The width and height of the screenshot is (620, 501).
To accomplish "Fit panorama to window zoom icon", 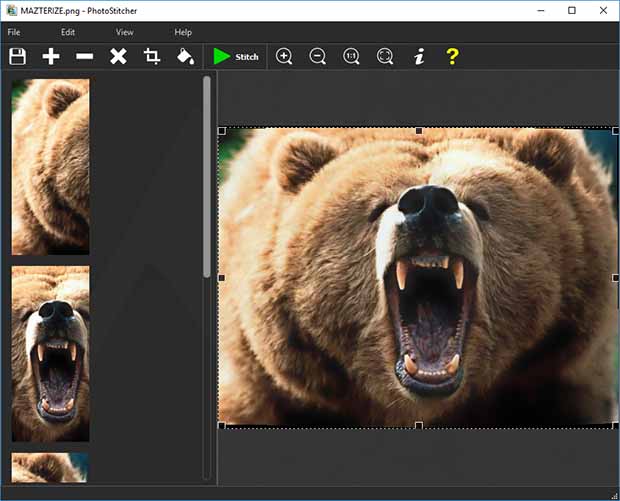I will point(385,57).
